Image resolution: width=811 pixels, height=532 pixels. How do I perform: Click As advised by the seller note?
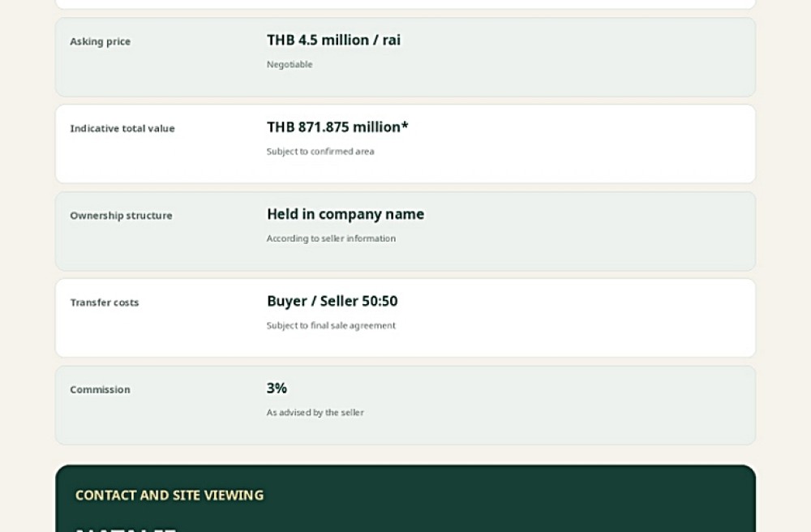(x=315, y=412)
